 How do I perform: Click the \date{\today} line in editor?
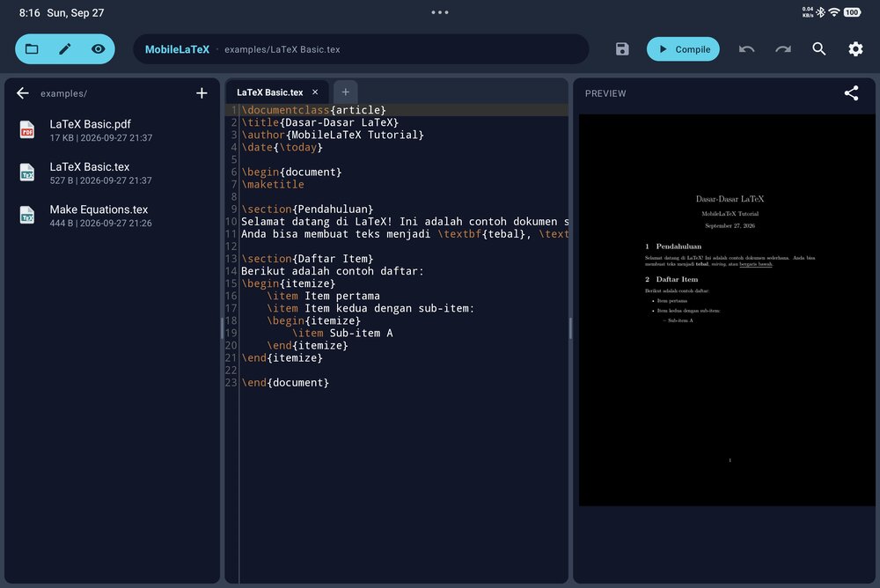pos(282,147)
